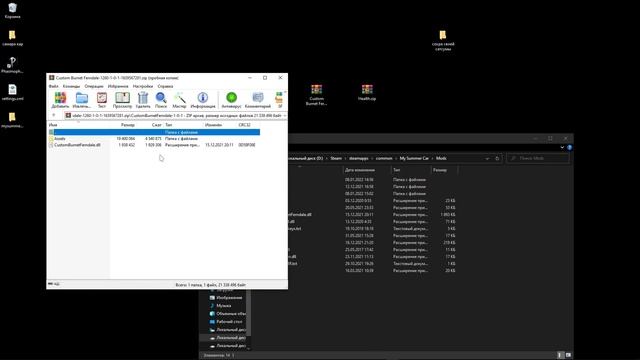This screenshot has width=640, height=360.
Task: Click the My Summer Car breadcrumb segment
Action: pyautogui.click(x=414, y=158)
